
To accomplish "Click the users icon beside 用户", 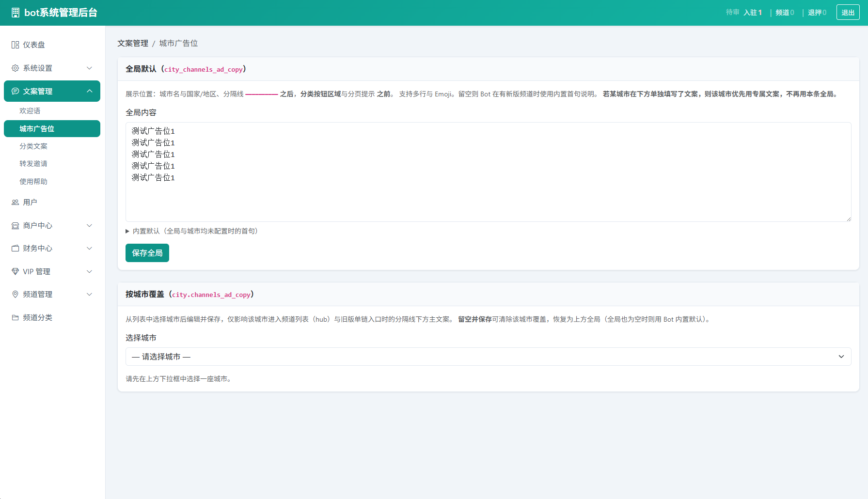I will point(15,203).
